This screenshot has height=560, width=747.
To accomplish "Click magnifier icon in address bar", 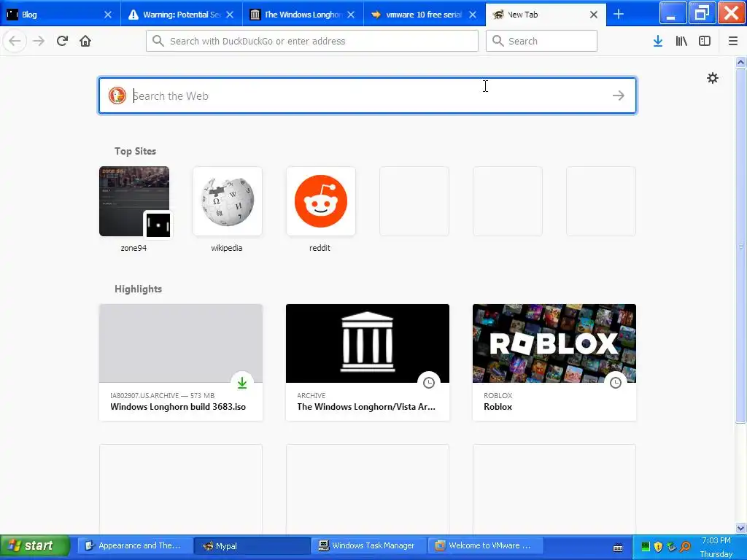I will [158, 41].
